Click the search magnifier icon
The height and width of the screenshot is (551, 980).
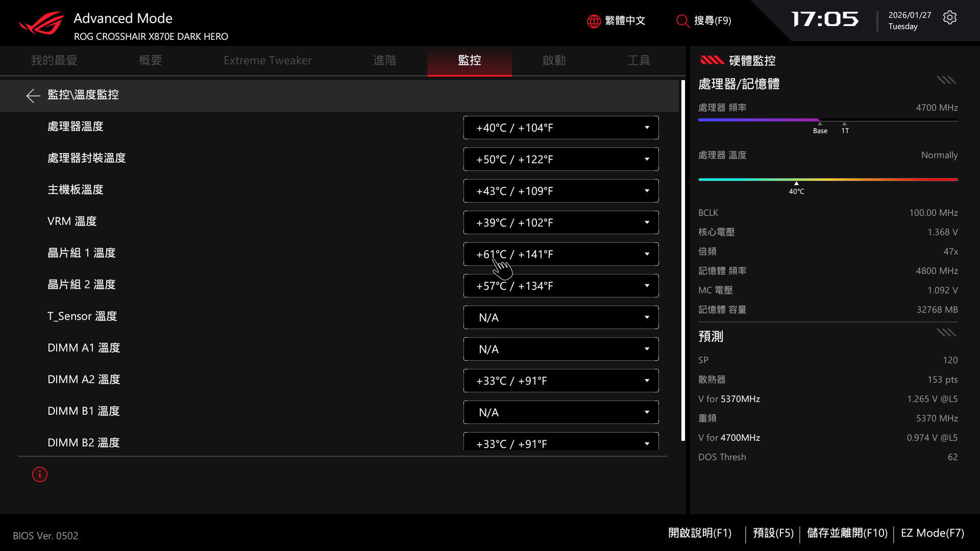(682, 21)
